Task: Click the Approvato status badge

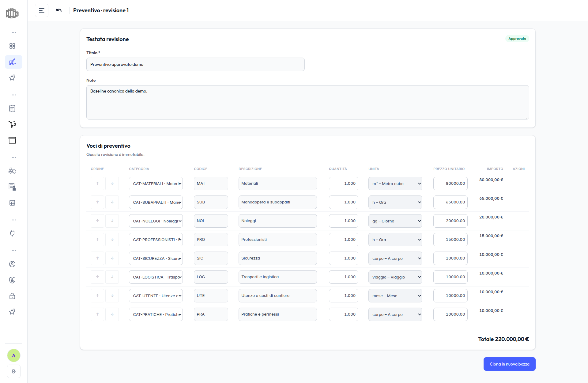Action: pos(517,39)
